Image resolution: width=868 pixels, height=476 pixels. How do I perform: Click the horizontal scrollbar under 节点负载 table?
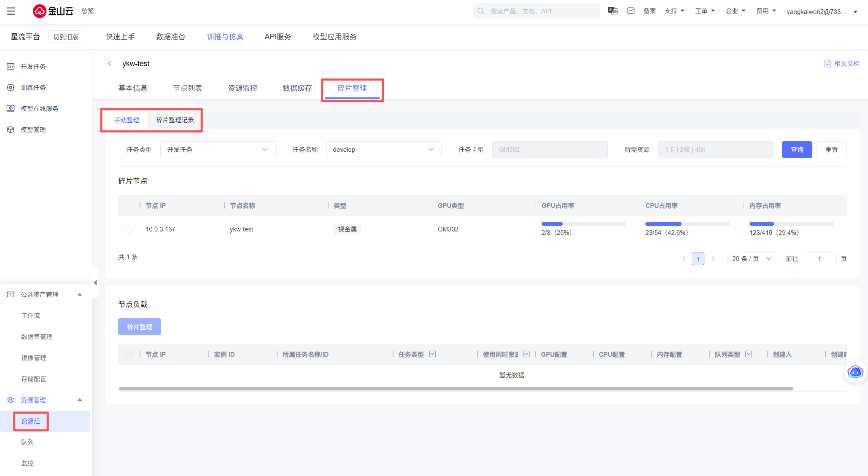(x=456, y=389)
